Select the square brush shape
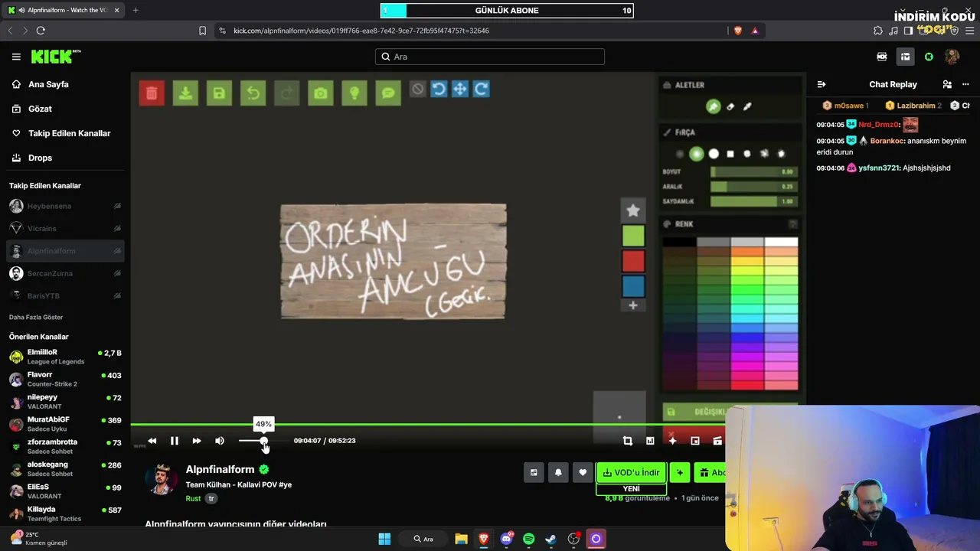Viewport: 980px width, 551px height. click(x=730, y=154)
